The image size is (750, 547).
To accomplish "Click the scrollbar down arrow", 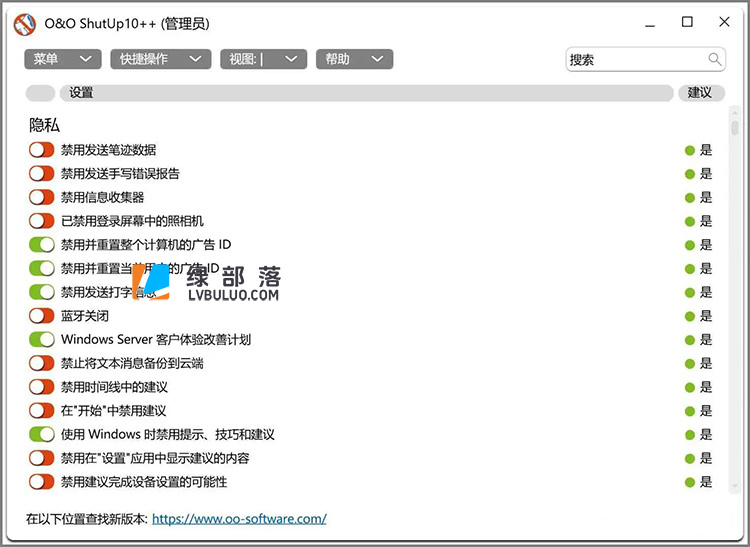I will click(x=735, y=487).
